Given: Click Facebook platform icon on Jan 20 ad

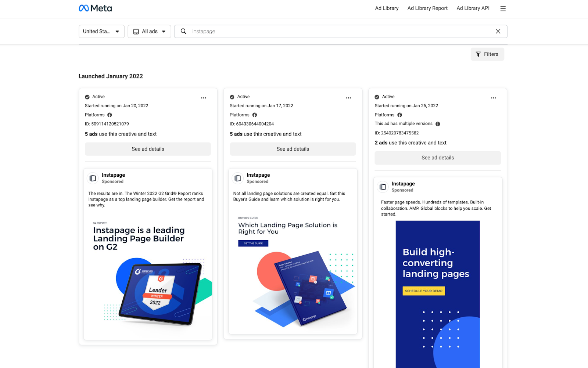Looking at the screenshot, I should (110, 115).
